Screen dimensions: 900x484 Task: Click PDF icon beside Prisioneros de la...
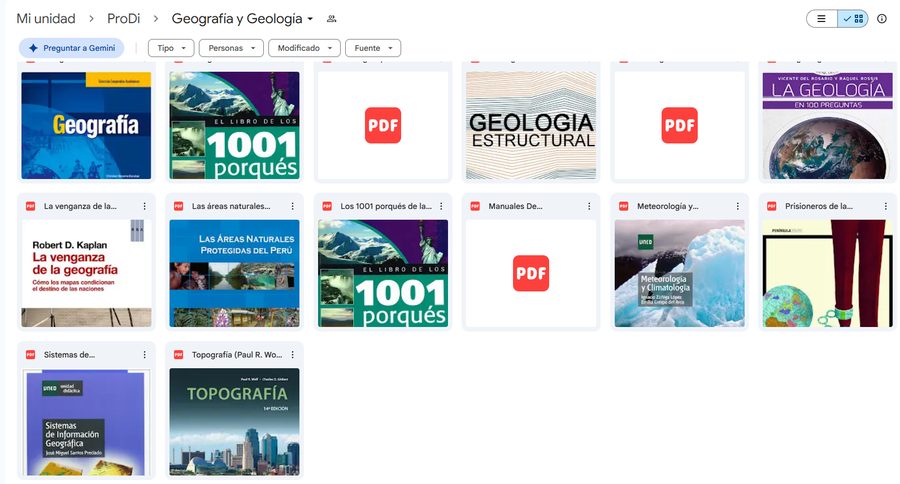[772, 206]
